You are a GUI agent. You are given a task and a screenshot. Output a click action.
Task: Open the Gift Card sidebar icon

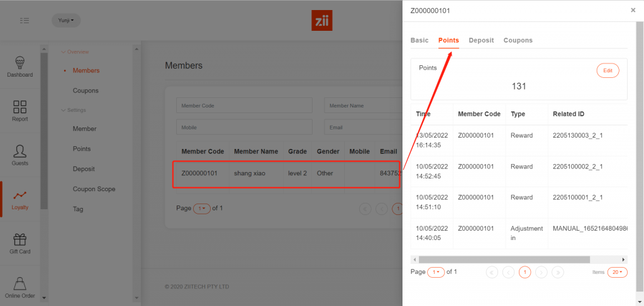coord(20,243)
